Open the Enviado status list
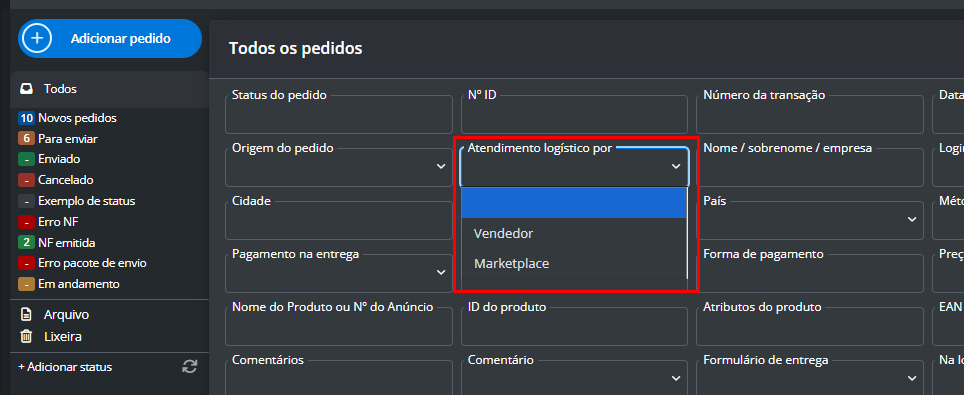Image resolution: width=964 pixels, height=395 pixels. click(x=59, y=159)
